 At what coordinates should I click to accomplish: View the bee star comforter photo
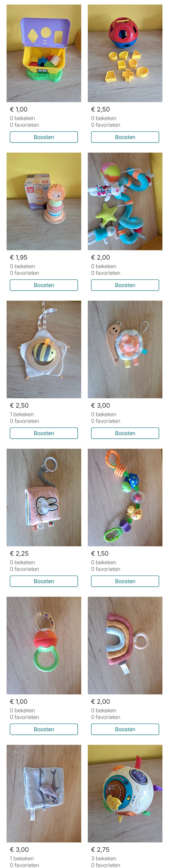tap(44, 349)
